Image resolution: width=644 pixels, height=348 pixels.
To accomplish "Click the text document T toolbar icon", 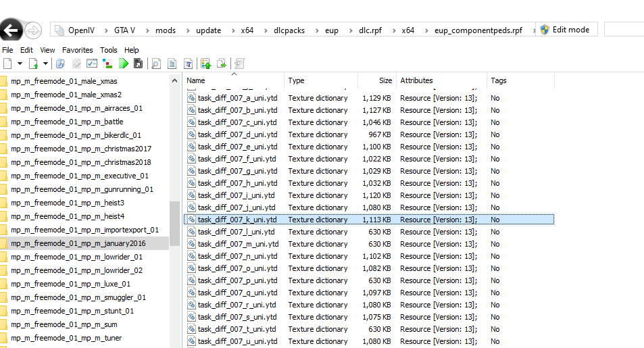I will click(188, 64).
